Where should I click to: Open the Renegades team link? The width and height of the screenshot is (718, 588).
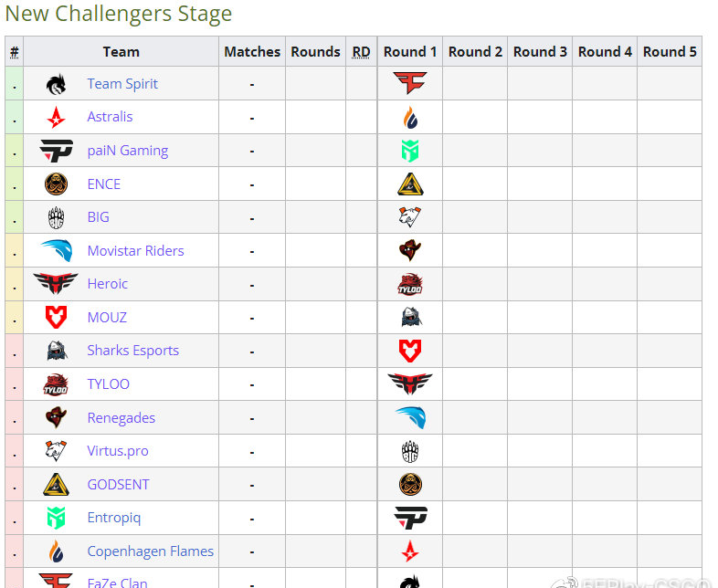(x=121, y=418)
